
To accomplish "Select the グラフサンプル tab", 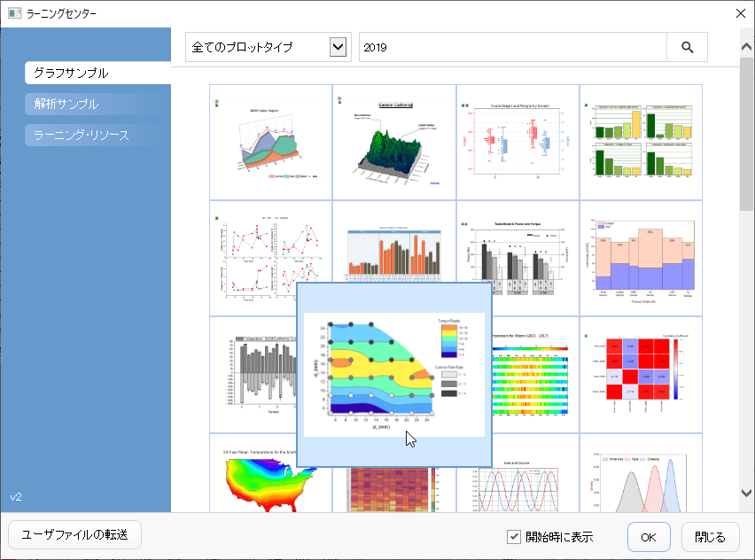I will pos(97,74).
